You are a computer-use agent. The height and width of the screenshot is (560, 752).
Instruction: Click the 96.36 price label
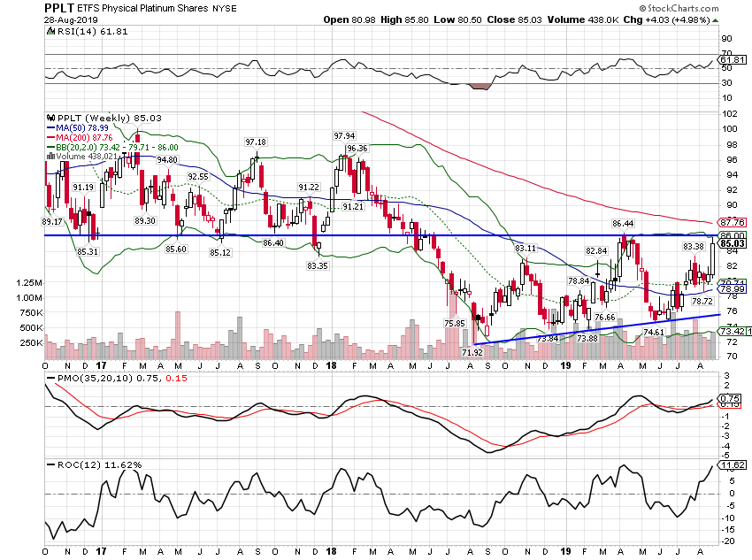[x=357, y=149]
